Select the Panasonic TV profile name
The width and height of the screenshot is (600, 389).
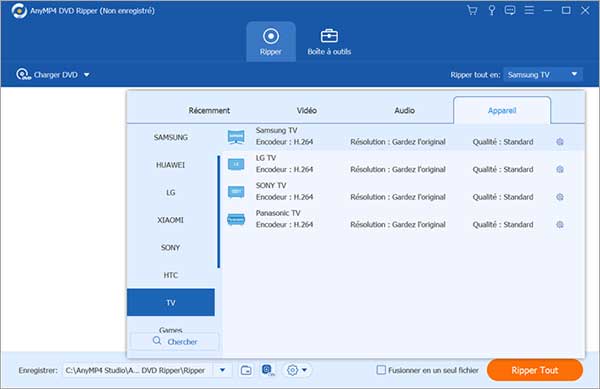(278, 213)
